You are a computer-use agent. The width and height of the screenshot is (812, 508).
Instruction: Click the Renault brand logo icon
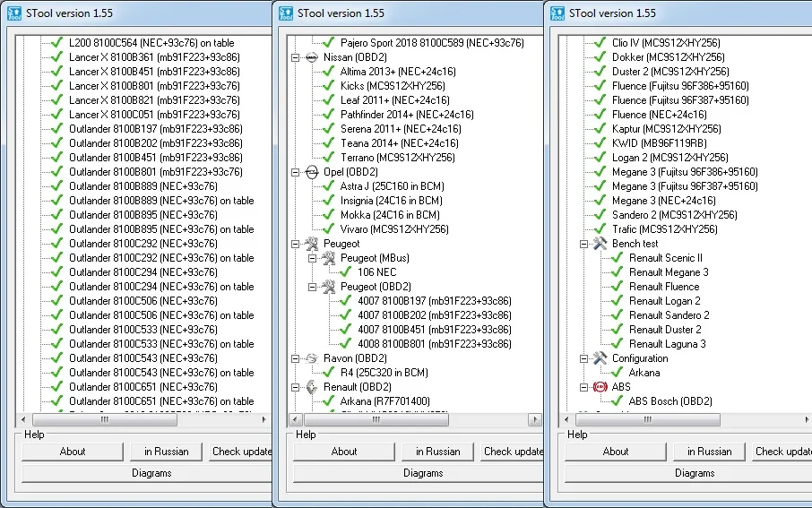pos(312,387)
